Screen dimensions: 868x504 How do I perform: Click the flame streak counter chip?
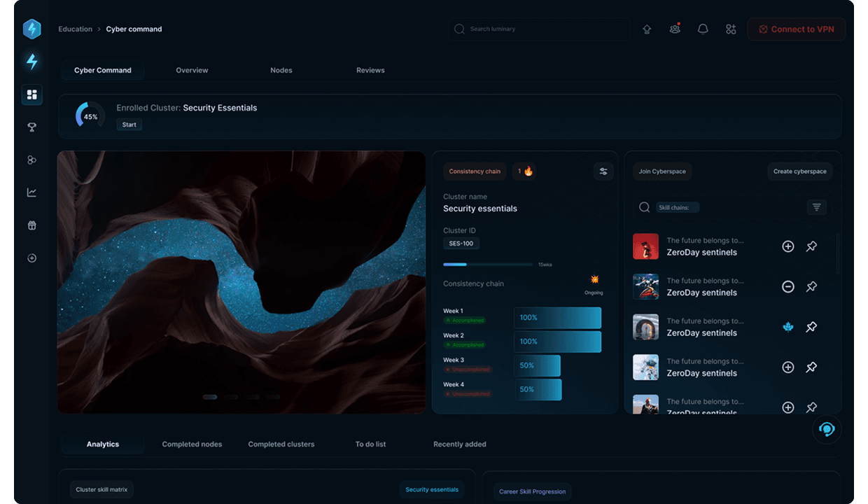point(524,171)
